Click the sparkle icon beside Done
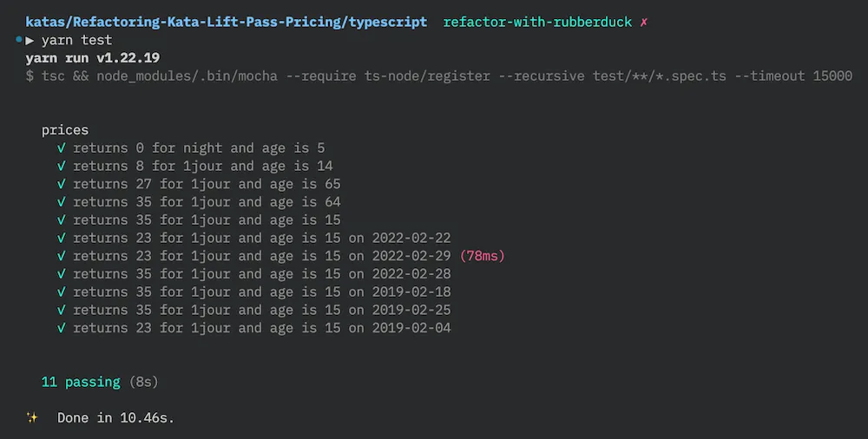Image resolution: width=868 pixels, height=439 pixels. 32,417
